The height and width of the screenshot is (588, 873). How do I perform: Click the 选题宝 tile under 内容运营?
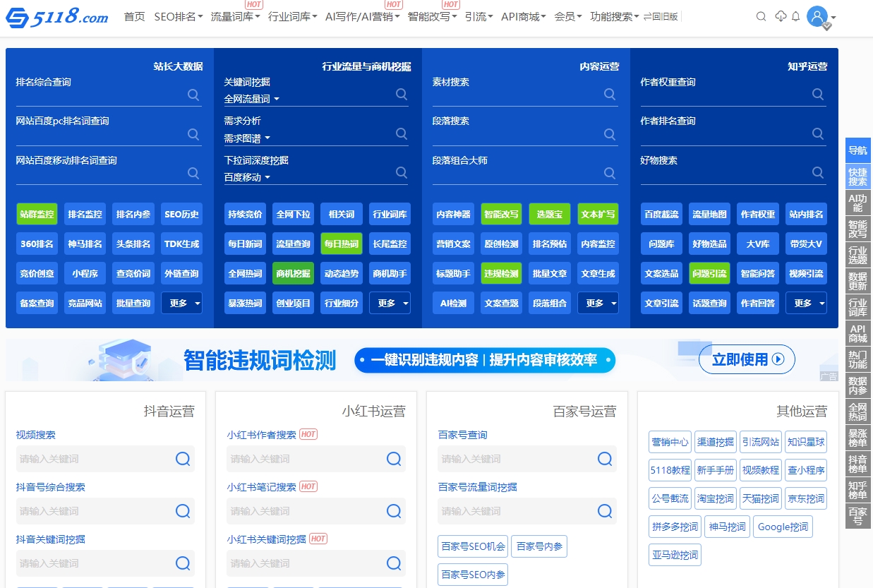550,214
